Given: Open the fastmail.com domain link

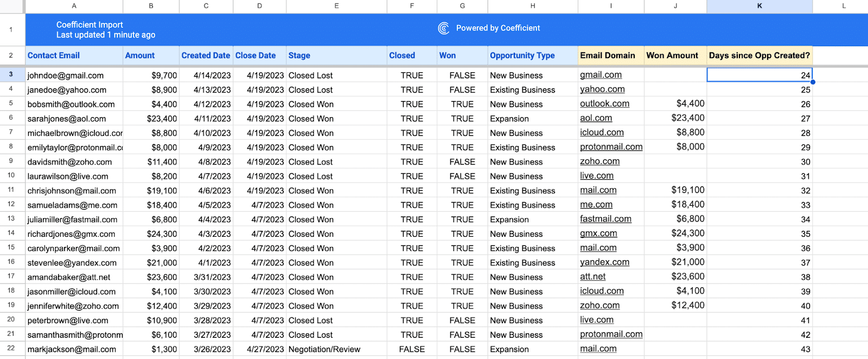Looking at the screenshot, I should 605,219.
